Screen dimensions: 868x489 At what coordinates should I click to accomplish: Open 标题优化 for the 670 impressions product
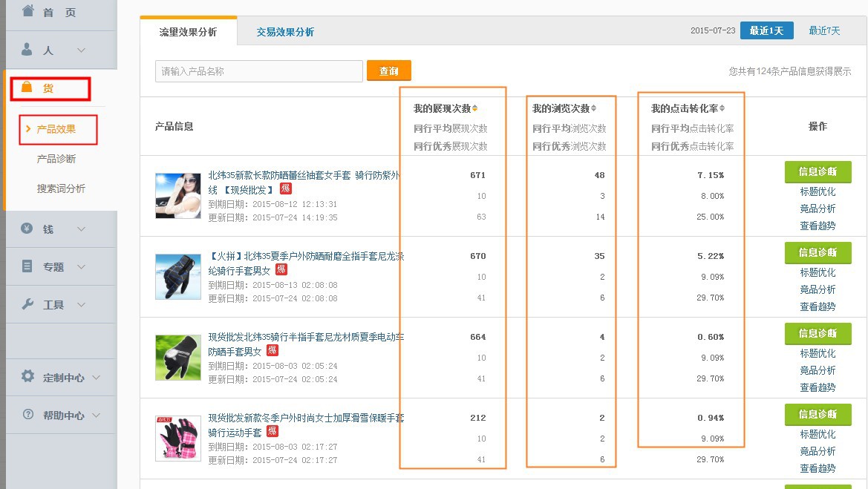click(818, 273)
